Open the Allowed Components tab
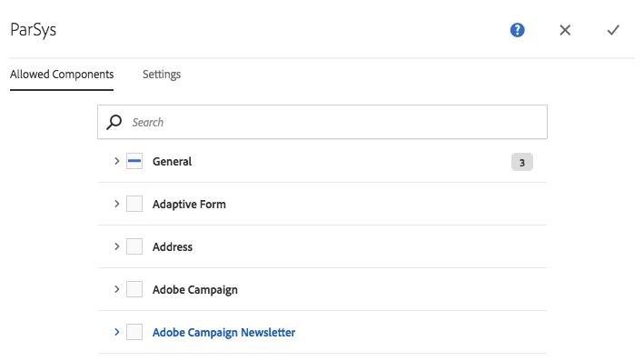Screen dimensions: 644x361 tap(62, 75)
